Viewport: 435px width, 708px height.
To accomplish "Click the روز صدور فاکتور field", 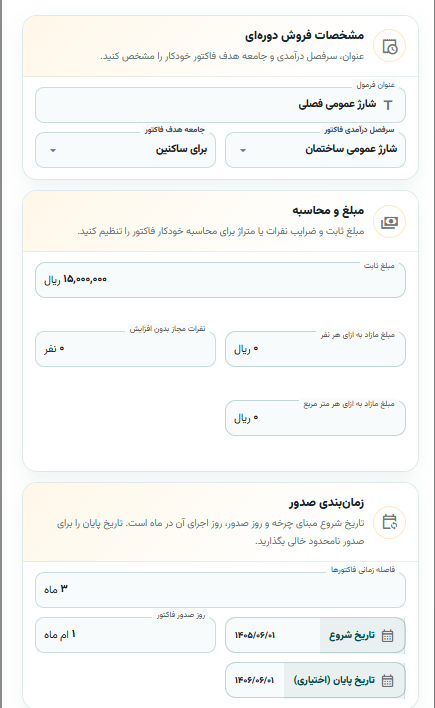I will point(126,635).
